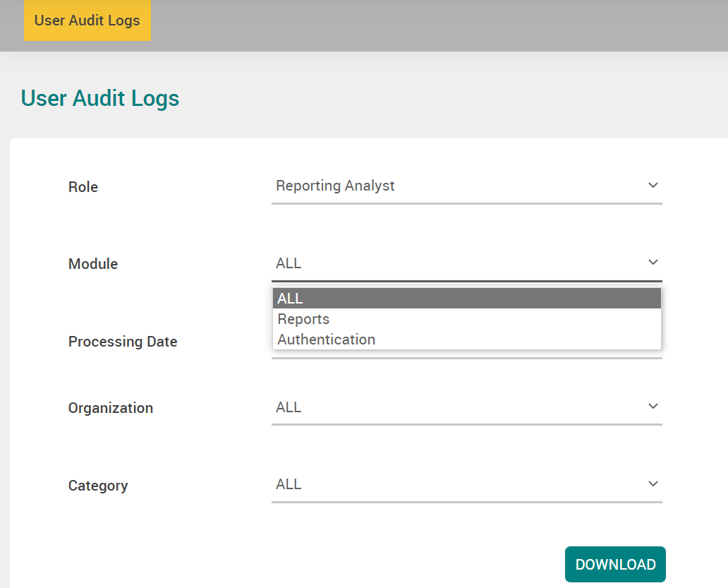Collapse the Module dropdown field
This screenshot has height=588, width=728.
[466, 263]
